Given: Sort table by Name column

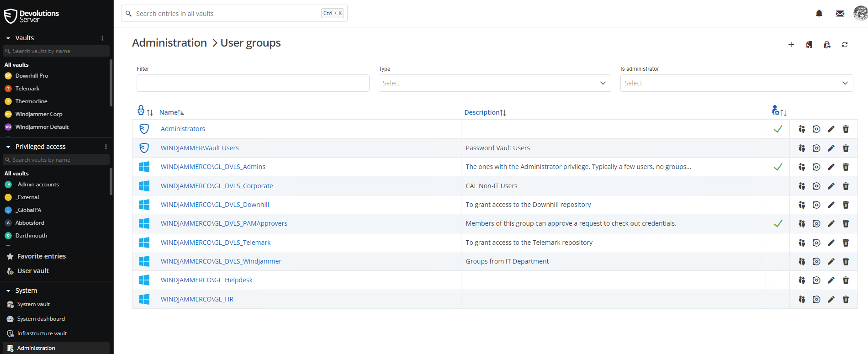Looking at the screenshot, I should [171, 112].
